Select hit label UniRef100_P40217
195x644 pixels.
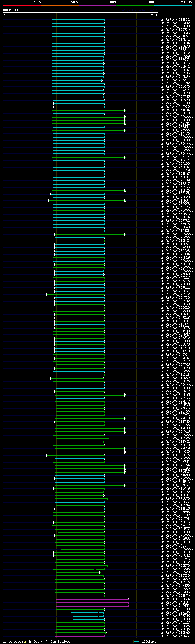point(175,277)
